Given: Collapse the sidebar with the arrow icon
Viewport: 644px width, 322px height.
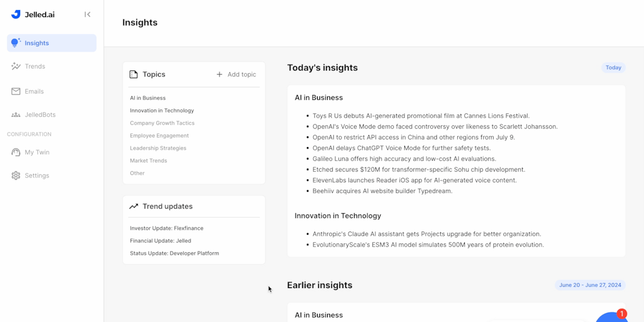Looking at the screenshot, I should [87, 14].
